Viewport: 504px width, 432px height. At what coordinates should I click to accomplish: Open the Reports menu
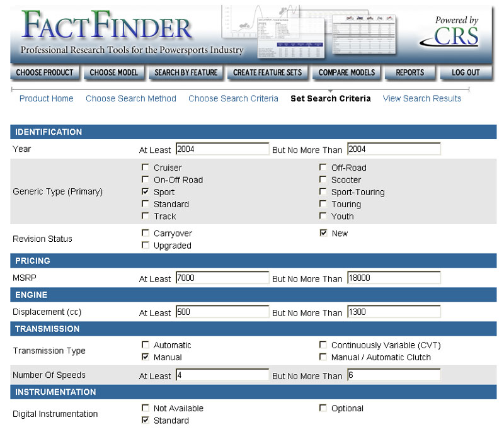[x=410, y=72]
